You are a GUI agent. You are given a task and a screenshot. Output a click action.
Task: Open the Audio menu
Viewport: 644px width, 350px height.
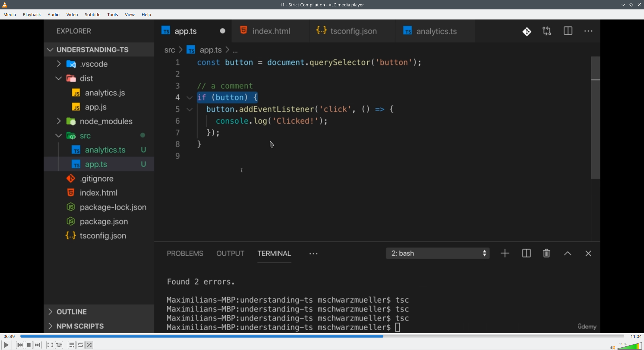[x=53, y=14]
